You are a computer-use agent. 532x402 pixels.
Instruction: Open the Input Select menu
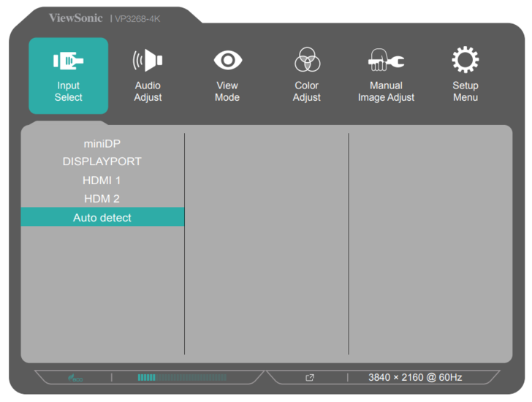click(69, 76)
